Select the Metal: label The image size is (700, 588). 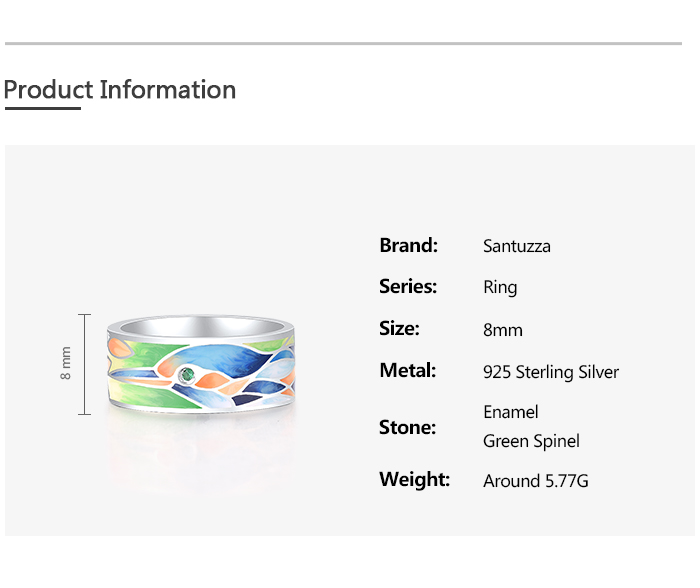pyautogui.click(x=407, y=371)
